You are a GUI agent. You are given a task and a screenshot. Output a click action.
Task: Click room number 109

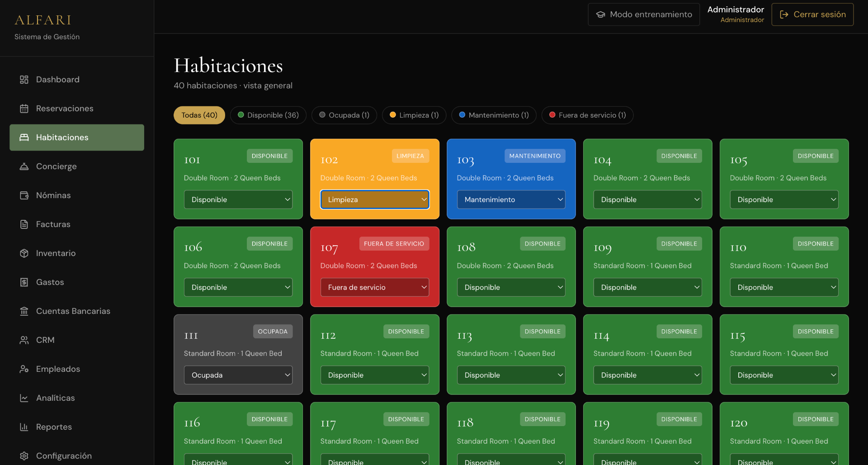pyautogui.click(x=603, y=248)
